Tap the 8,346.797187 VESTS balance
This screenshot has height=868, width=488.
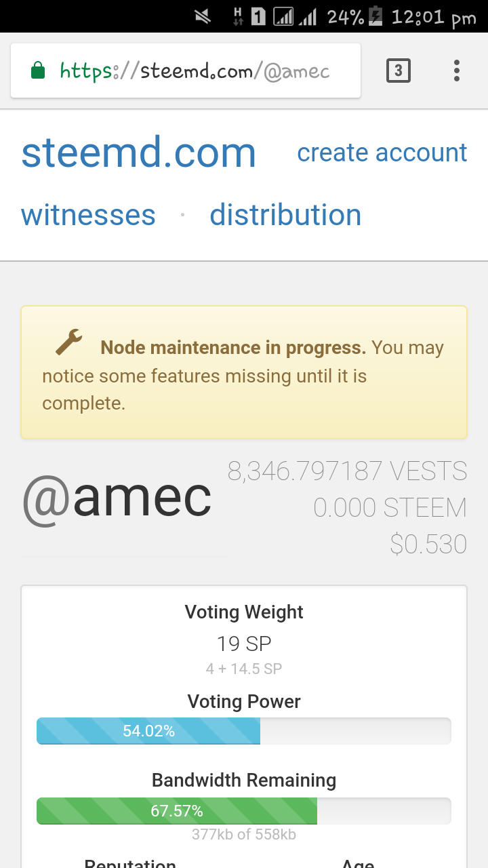point(347,471)
